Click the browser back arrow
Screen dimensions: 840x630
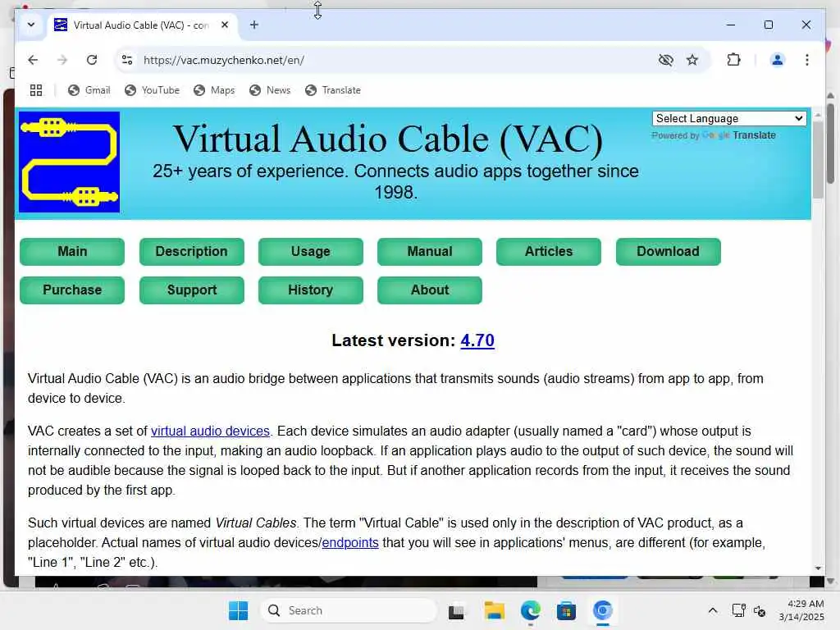coord(33,60)
